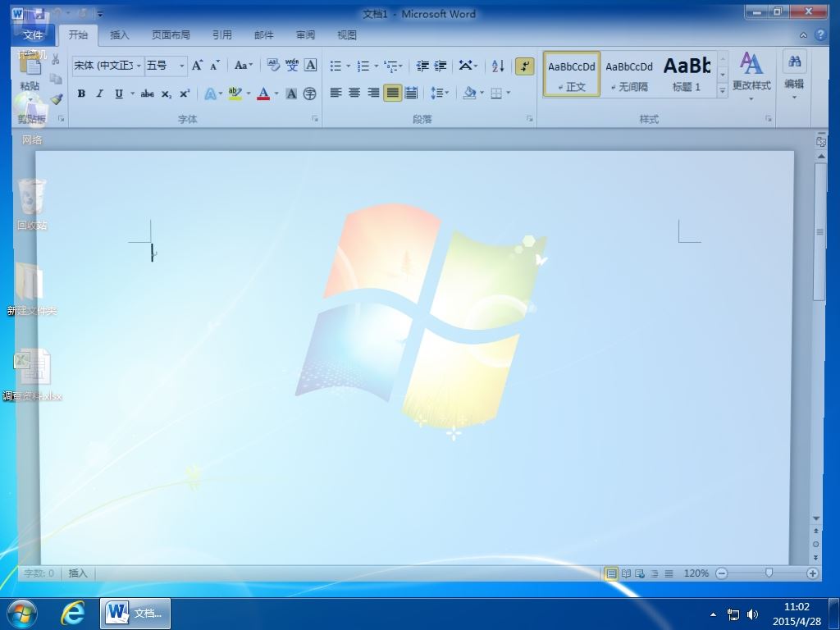
Task: Switch to the 视图 tab
Action: coord(347,34)
